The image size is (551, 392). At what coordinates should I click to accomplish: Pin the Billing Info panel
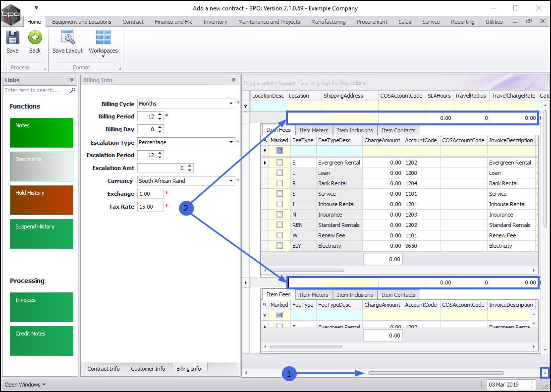coord(234,80)
